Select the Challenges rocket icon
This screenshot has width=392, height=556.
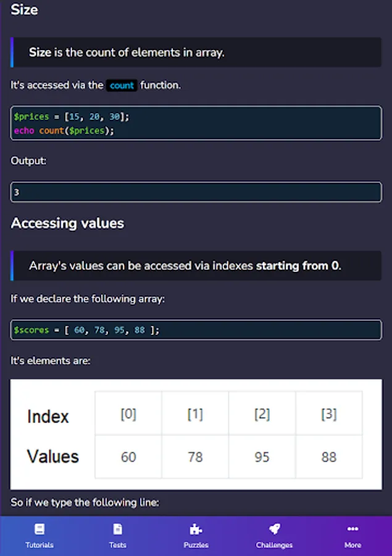tap(274, 529)
